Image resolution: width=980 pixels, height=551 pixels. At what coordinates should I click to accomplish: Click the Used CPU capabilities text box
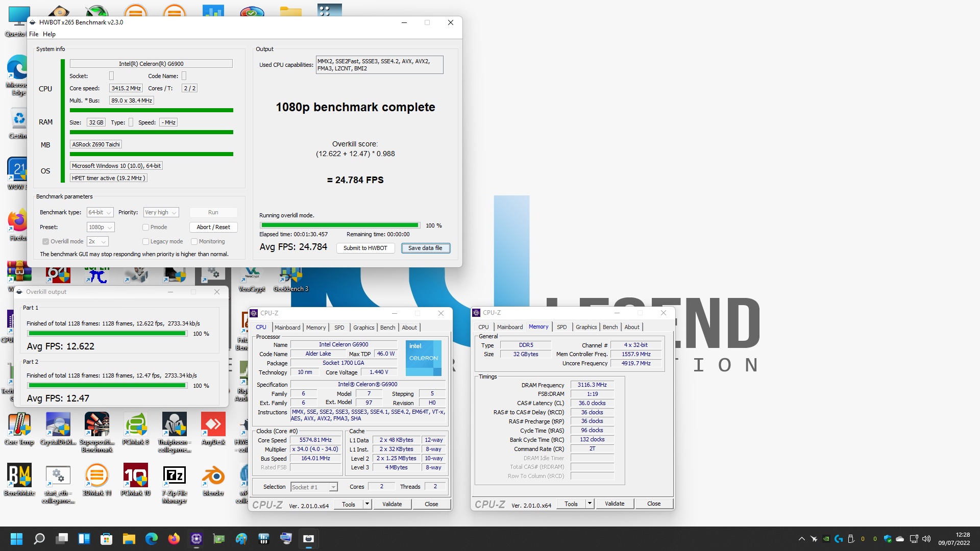[379, 65]
